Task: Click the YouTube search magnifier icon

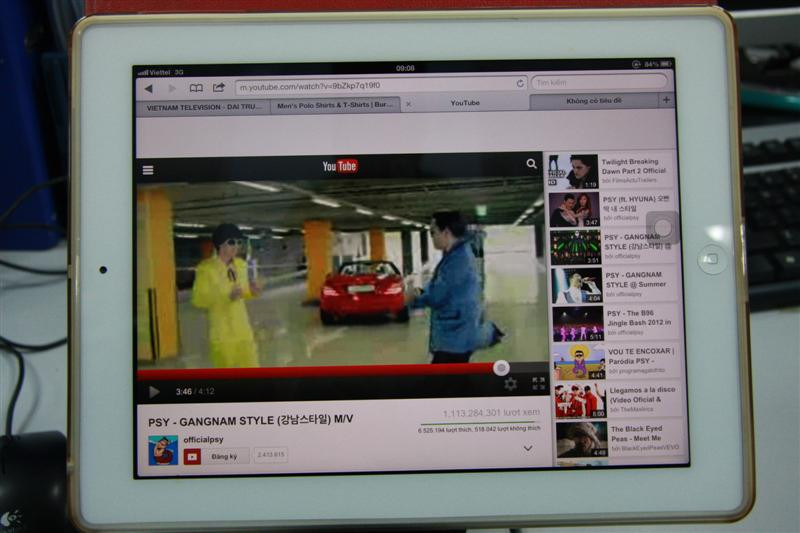Action: coord(531,164)
